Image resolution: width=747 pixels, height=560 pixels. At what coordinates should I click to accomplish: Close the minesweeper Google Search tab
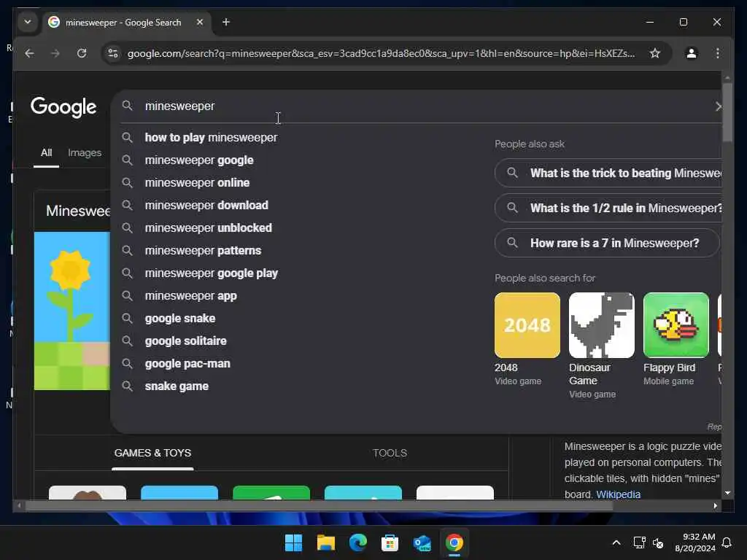[x=200, y=22]
